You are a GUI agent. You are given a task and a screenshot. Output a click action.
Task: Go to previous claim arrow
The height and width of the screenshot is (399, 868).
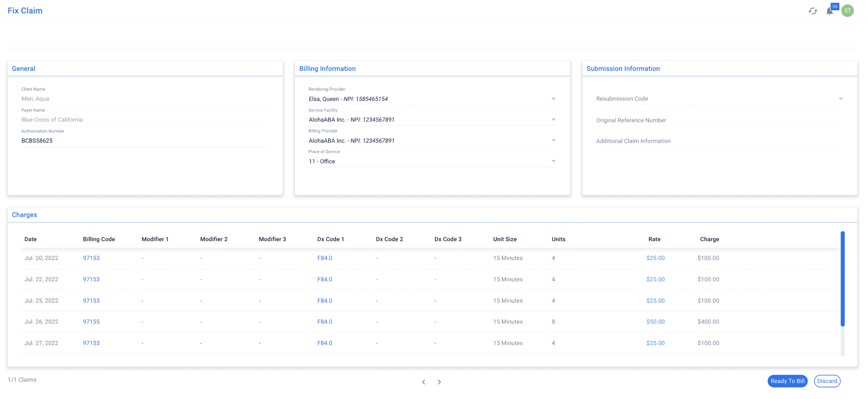(x=424, y=382)
